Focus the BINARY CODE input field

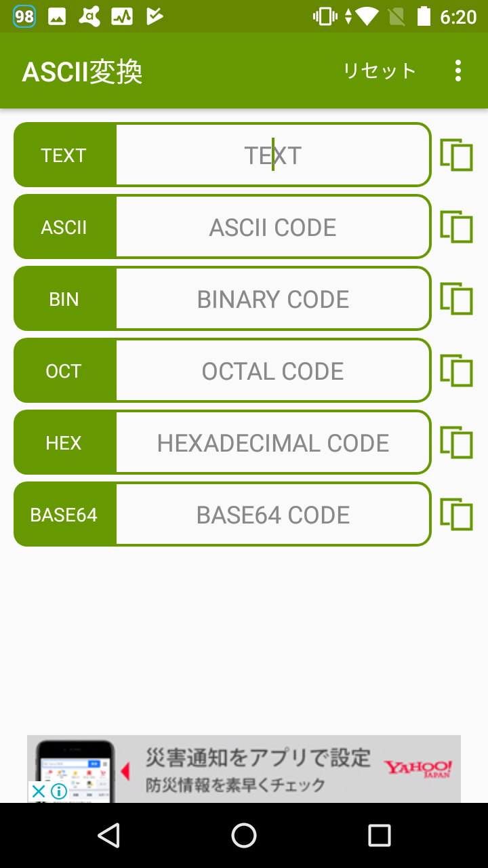coord(273,298)
